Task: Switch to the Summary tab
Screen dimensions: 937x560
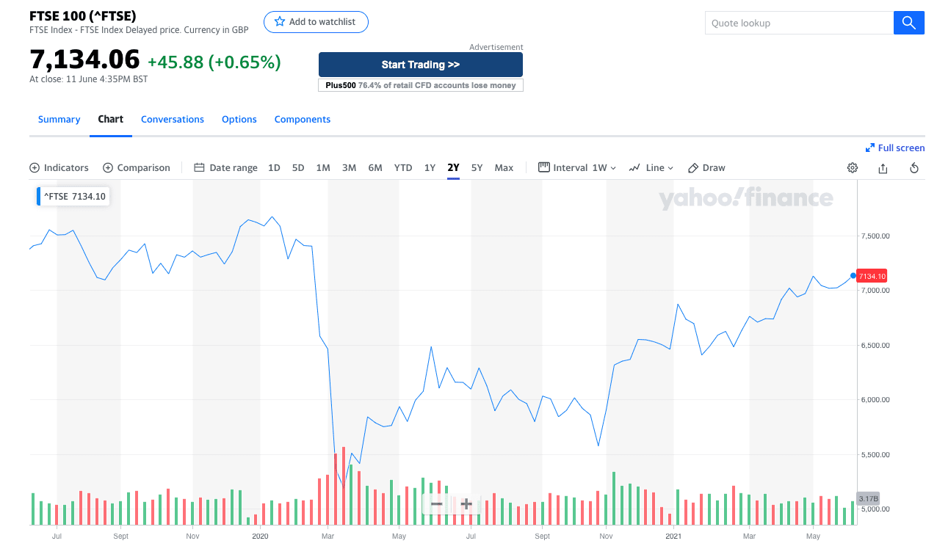Action: 59,120
